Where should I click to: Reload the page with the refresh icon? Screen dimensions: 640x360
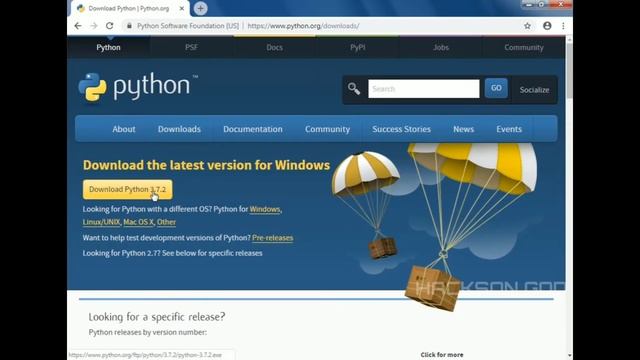[109, 26]
